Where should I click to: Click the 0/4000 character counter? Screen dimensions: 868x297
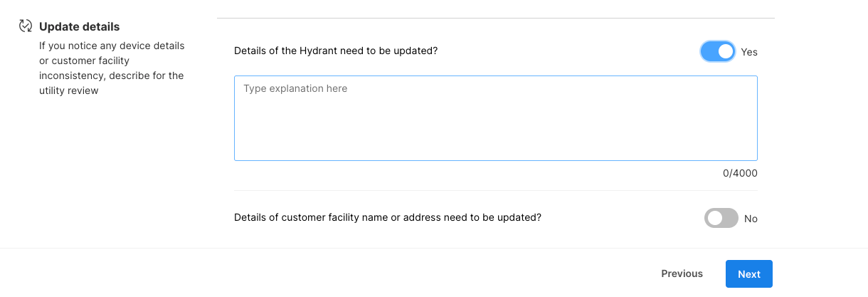tap(740, 173)
